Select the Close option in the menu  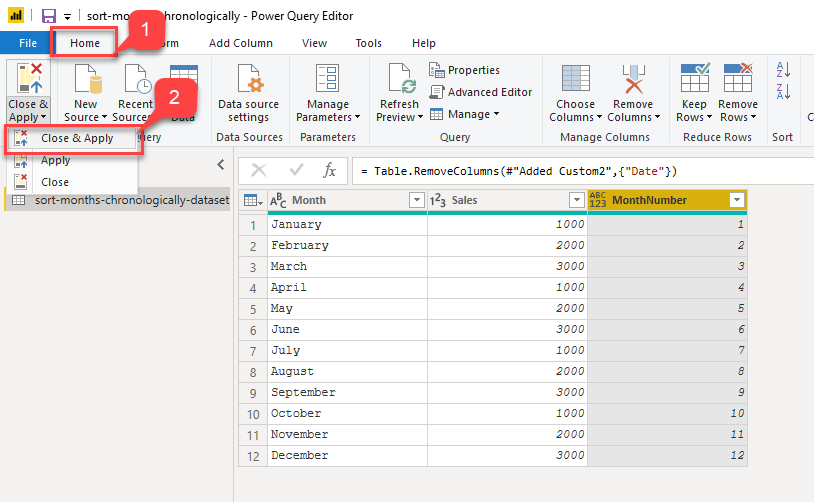tap(55, 182)
